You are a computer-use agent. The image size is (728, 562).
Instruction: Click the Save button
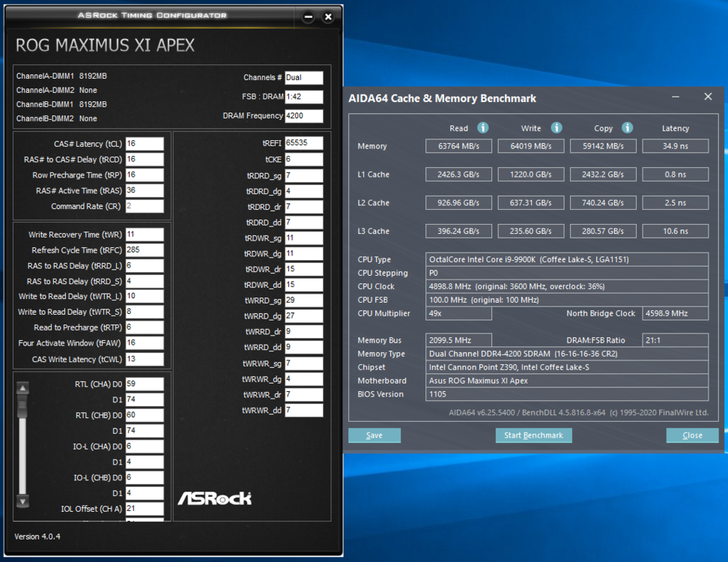click(x=374, y=435)
